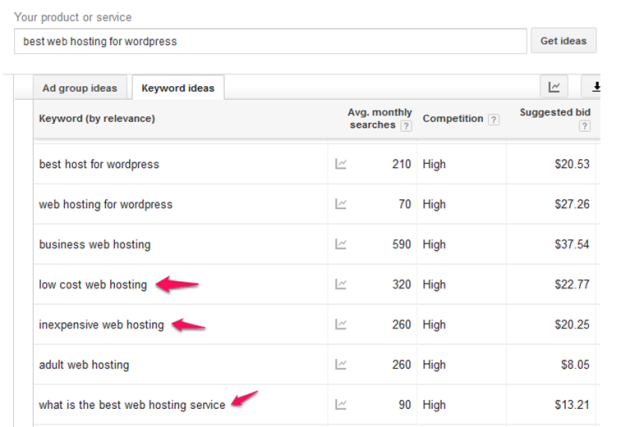Viewport: 630px width, 427px height.
Task: Select keyword 'web hosting for wordpress'
Action: point(106,204)
